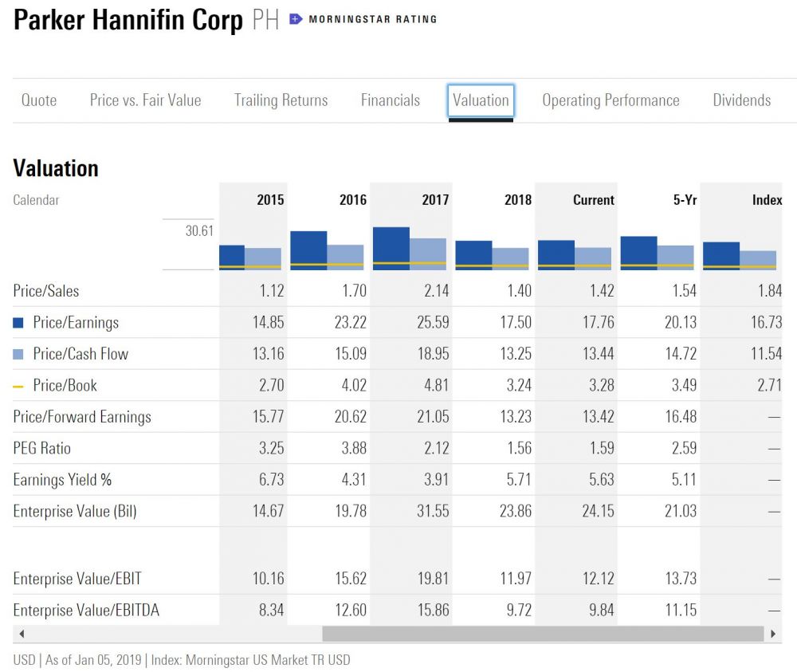Click the Current column bar chart
Image resolution: width=797 pixels, height=672 pixels.
pyautogui.click(x=575, y=254)
